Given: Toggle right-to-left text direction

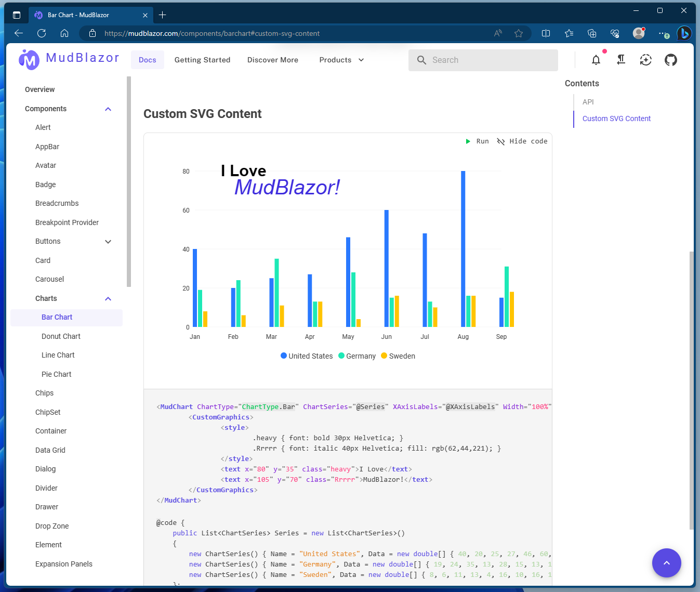Looking at the screenshot, I should (621, 60).
